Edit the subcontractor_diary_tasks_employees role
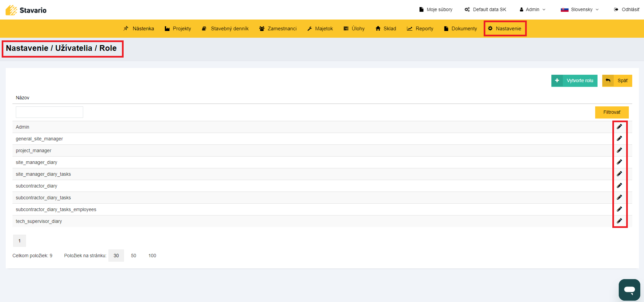Screen dimensions: 644x302 [x=619, y=209]
